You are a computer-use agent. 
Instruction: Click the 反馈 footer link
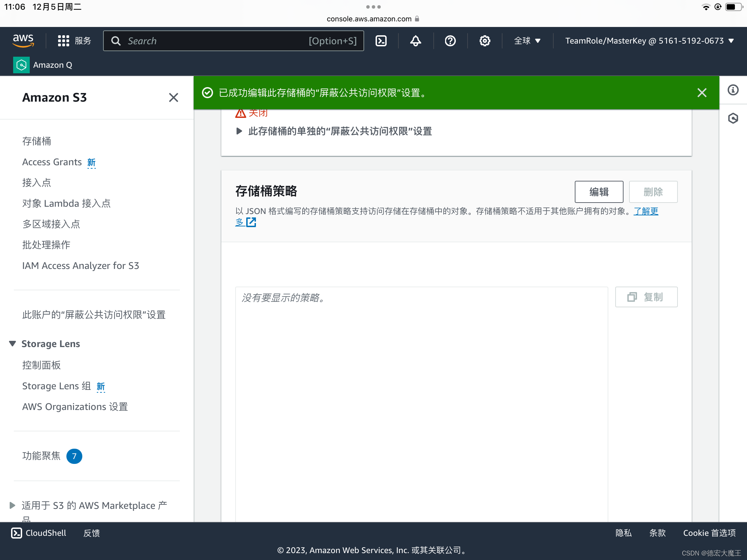pos(92,533)
